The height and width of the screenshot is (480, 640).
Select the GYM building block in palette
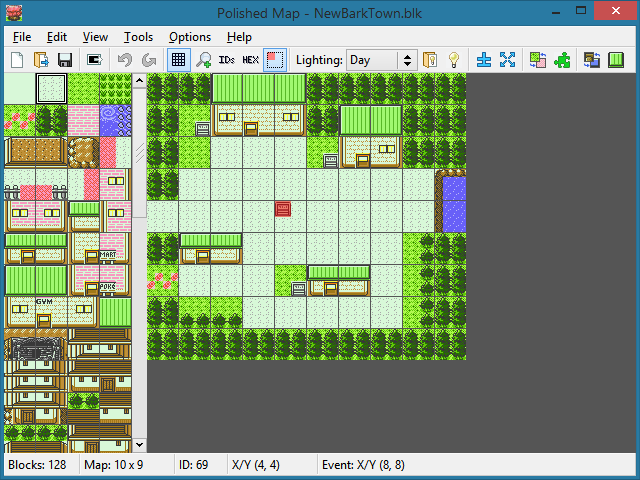[51, 313]
